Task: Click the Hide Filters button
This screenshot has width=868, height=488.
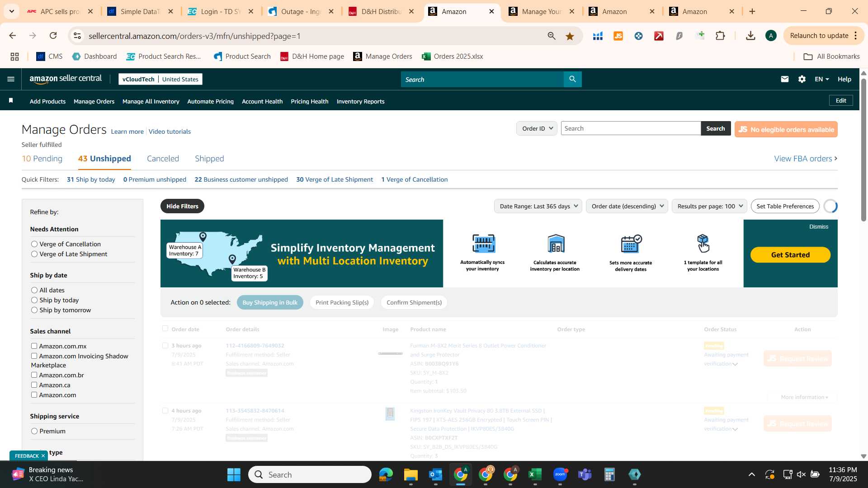Action: pos(182,206)
